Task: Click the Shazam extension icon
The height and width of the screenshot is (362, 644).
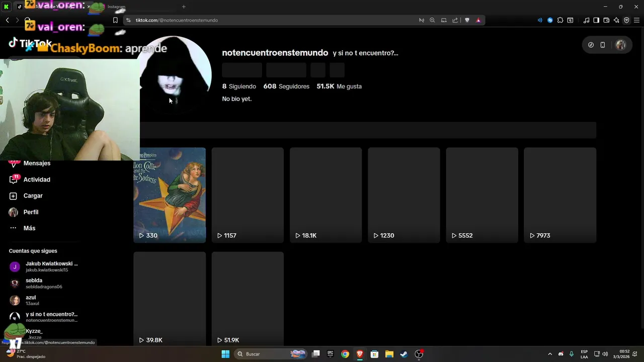Action: click(x=550, y=20)
